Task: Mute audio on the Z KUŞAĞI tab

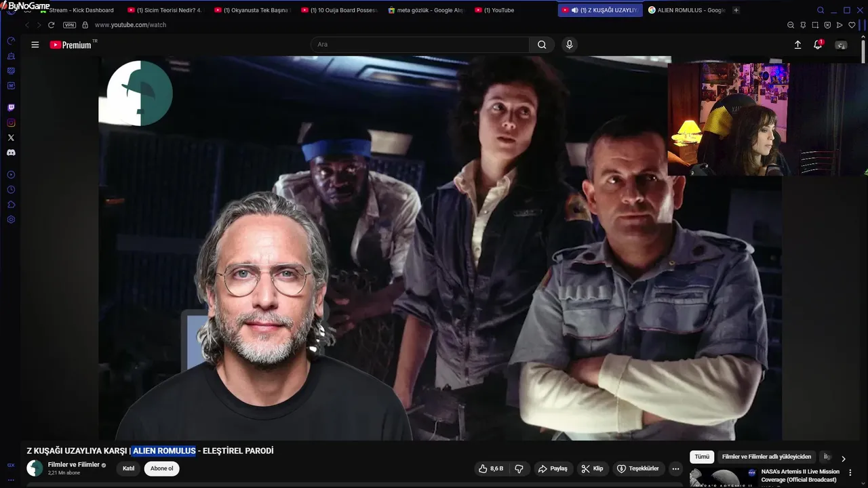Action: click(x=574, y=10)
